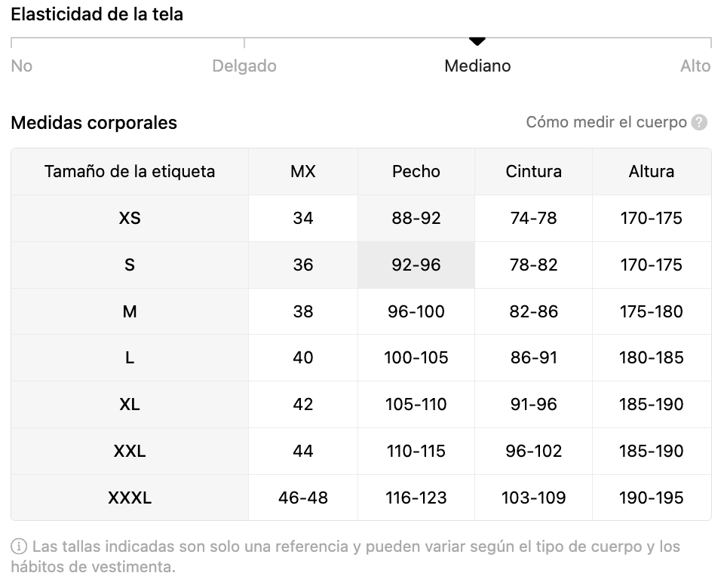The height and width of the screenshot is (588, 727).
Task: Select the 'Mediano' elasticity label
Action: click(x=477, y=66)
